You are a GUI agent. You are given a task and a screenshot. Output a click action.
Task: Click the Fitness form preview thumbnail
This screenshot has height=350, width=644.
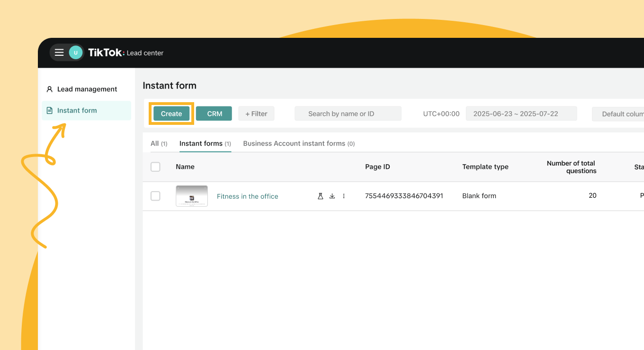tap(192, 196)
